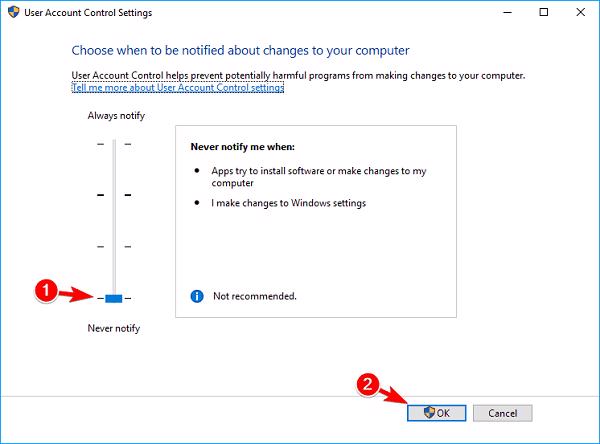
Task: Click the Never notify label below the slider
Action: (114, 328)
